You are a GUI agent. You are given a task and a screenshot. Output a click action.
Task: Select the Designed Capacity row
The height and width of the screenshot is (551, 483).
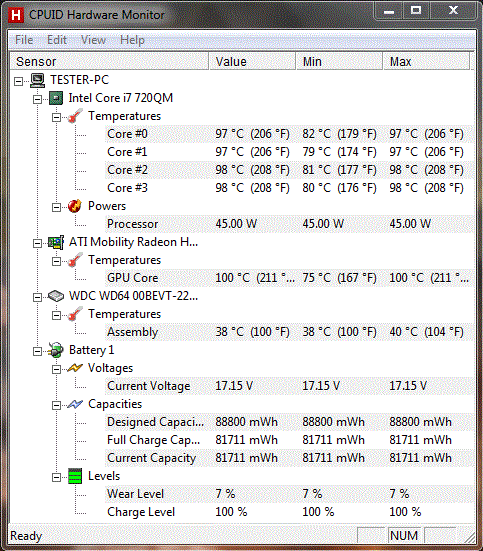pos(289,422)
